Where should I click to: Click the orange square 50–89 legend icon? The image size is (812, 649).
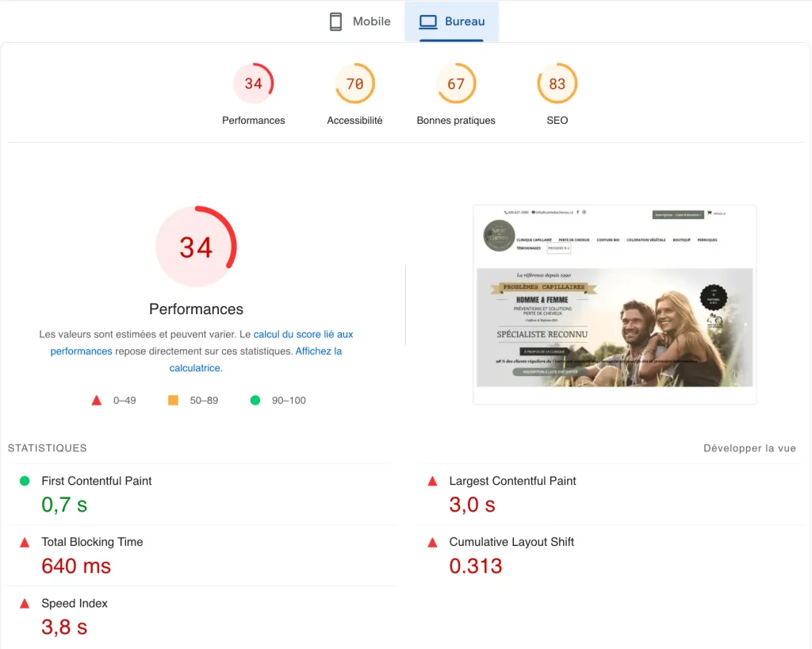(173, 401)
